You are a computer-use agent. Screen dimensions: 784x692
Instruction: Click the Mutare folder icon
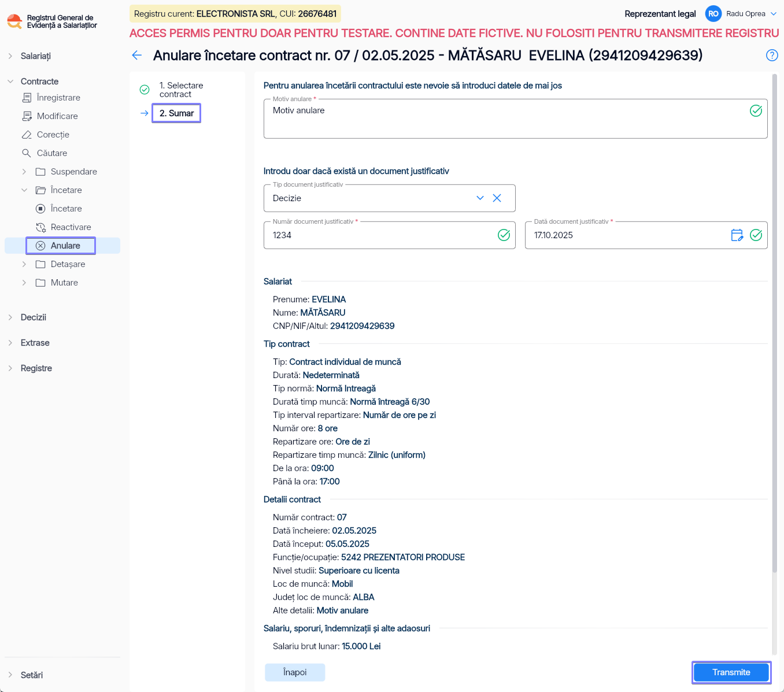[x=40, y=283]
